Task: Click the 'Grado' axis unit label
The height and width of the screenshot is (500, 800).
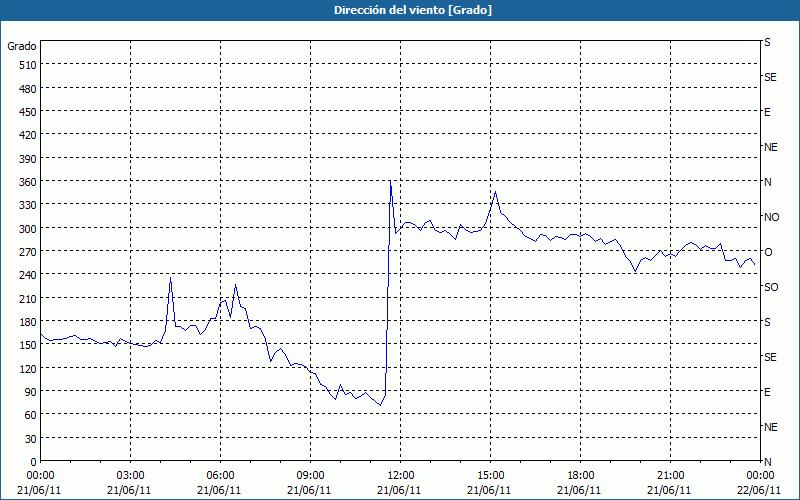Action: click(22, 46)
